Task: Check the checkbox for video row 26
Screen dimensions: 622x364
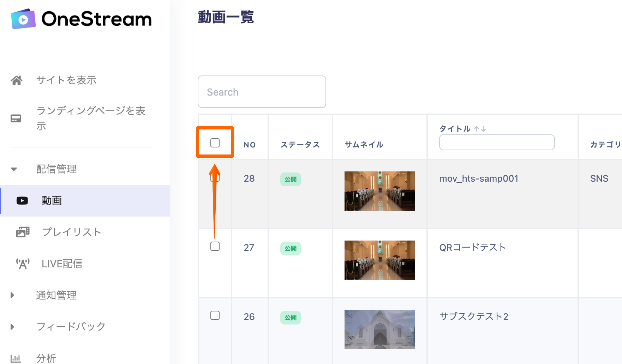Action: [x=215, y=315]
